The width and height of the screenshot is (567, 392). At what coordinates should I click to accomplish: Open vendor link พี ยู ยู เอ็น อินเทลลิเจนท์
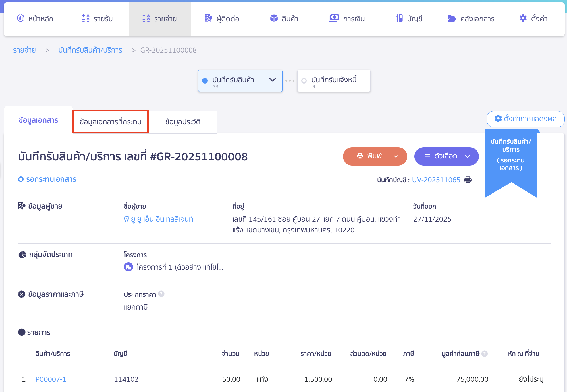click(x=158, y=219)
